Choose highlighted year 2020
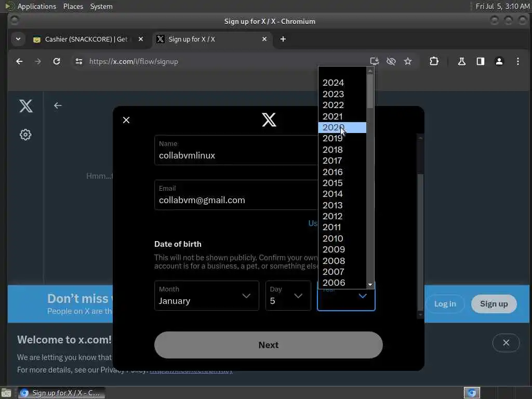Viewport: 532px width, 399px height. (342, 128)
